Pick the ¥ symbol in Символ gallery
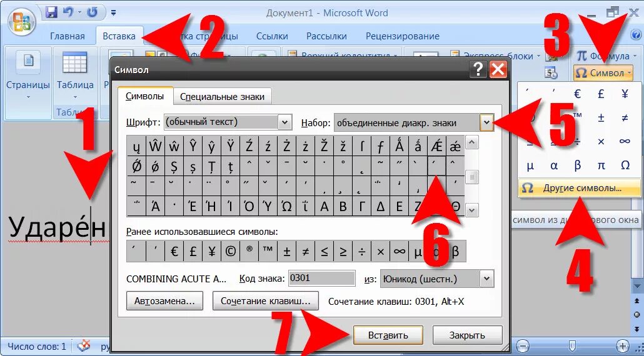Screen dimensions: 644x356 (625, 94)
